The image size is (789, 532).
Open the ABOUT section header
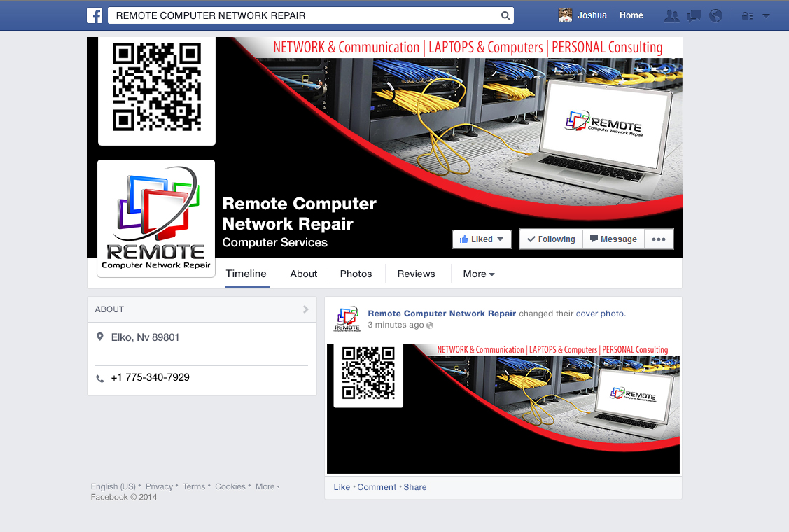point(202,309)
